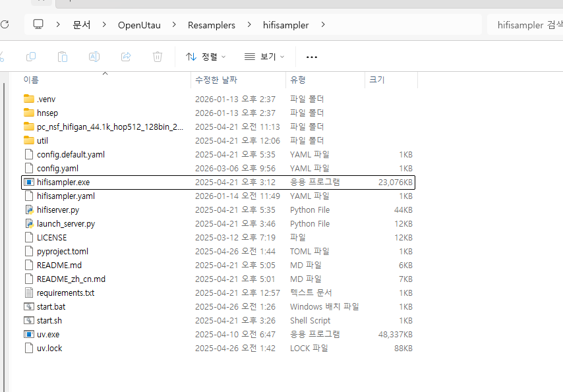The image size is (563, 392).
Task: Select the README_zh_cn.md file name
Action: click(71, 279)
